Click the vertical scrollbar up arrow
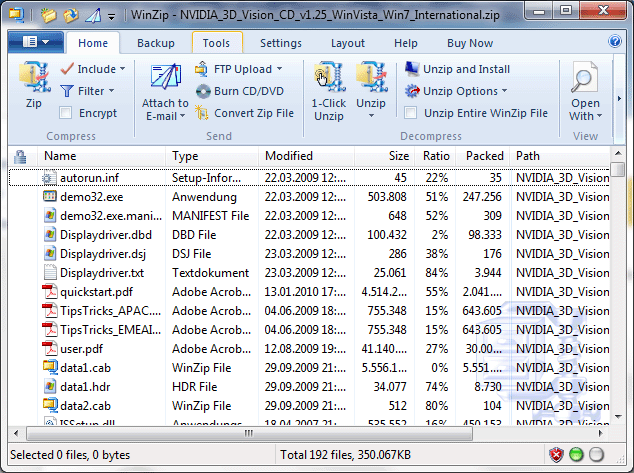This screenshot has height=473, width=634. click(x=618, y=153)
